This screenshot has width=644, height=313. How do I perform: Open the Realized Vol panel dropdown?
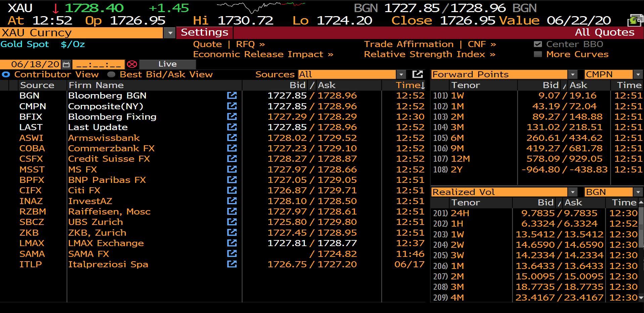[x=572, y=192]
